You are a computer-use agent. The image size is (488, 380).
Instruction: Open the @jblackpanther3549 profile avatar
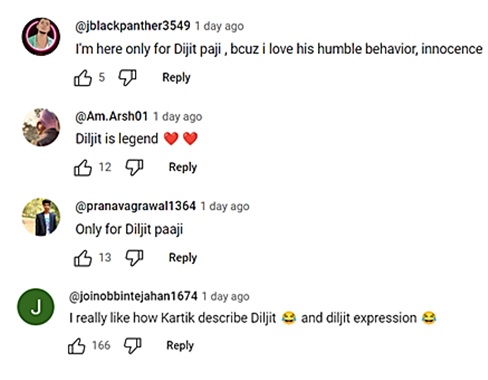[41, 37]
